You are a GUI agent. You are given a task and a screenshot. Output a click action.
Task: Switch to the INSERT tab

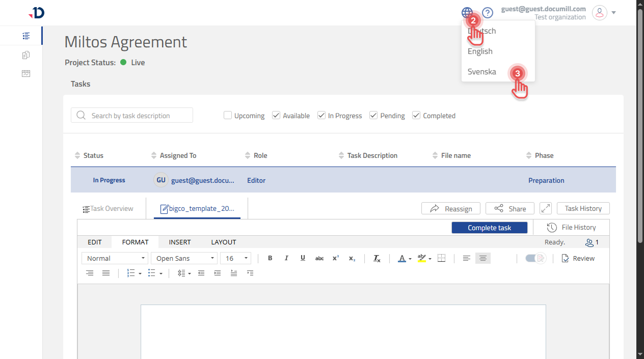[179, 242]
